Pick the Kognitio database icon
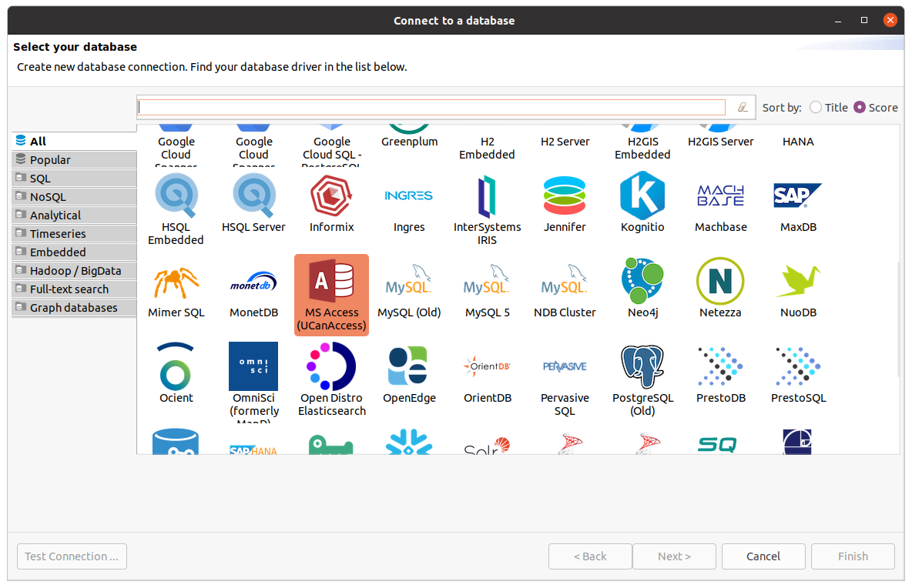Viewport: 912px width, 588px height. coord(642,195)
